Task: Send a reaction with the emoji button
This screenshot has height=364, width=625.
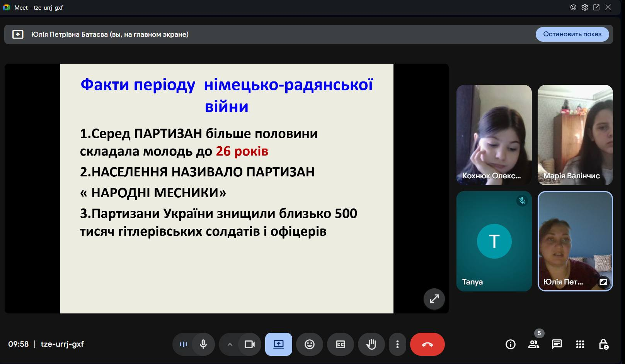Action: pyautogui.click(x=309, y=344)
